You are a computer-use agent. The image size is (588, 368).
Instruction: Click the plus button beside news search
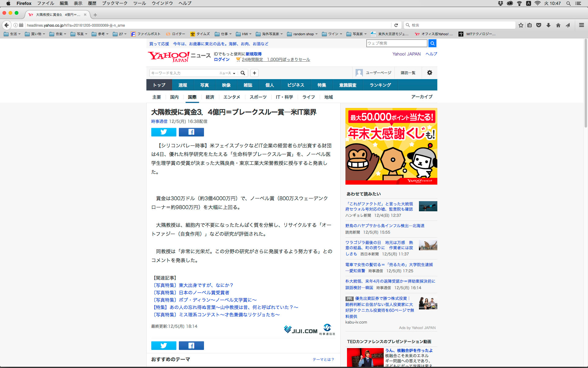tap(254, 73)
